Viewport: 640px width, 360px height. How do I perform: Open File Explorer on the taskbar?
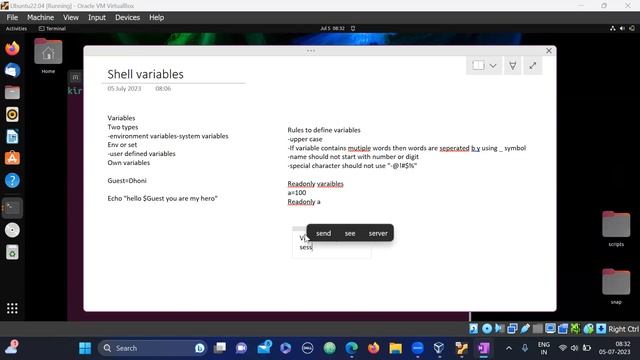(x=396, y=348)
